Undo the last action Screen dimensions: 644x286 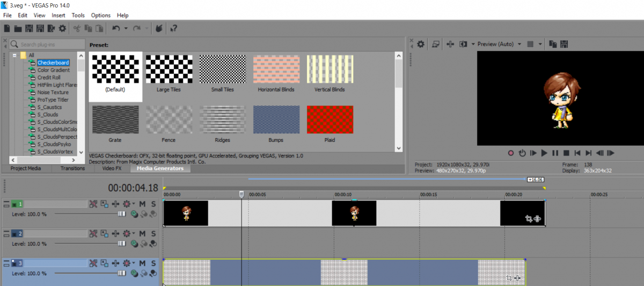point(116,28)
